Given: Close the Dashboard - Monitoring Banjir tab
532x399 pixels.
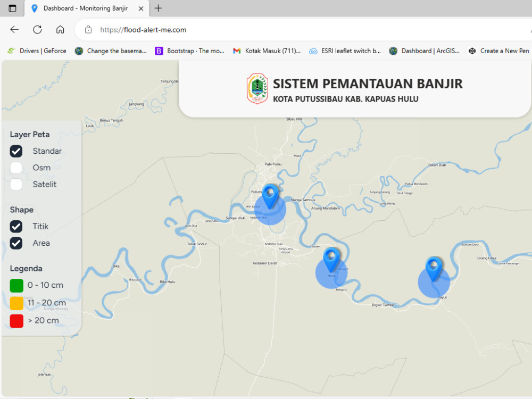Looking at the screenshot, I should click(141, 9).
